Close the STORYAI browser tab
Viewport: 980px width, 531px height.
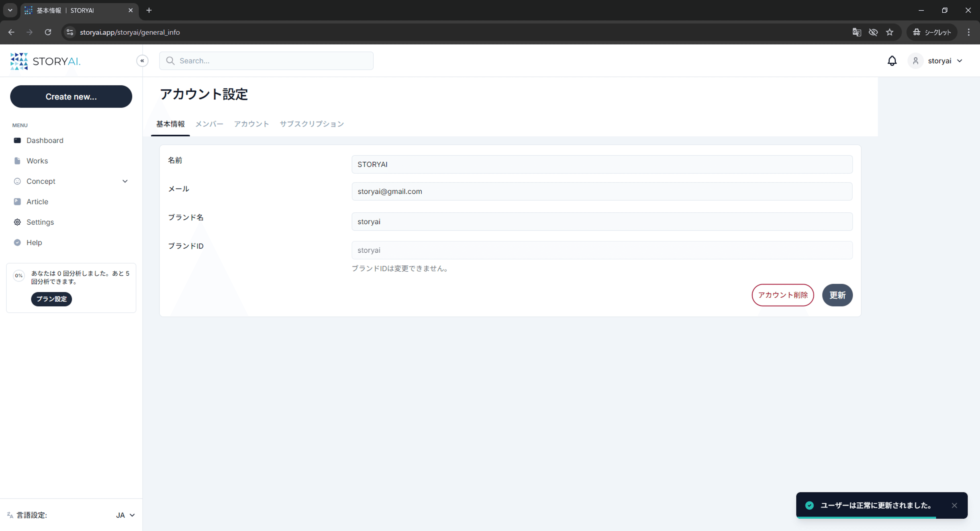click(131, 10)
